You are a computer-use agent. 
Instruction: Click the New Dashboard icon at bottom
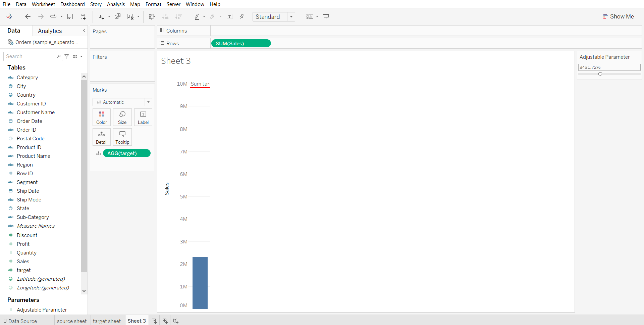(x=165, y=321)
